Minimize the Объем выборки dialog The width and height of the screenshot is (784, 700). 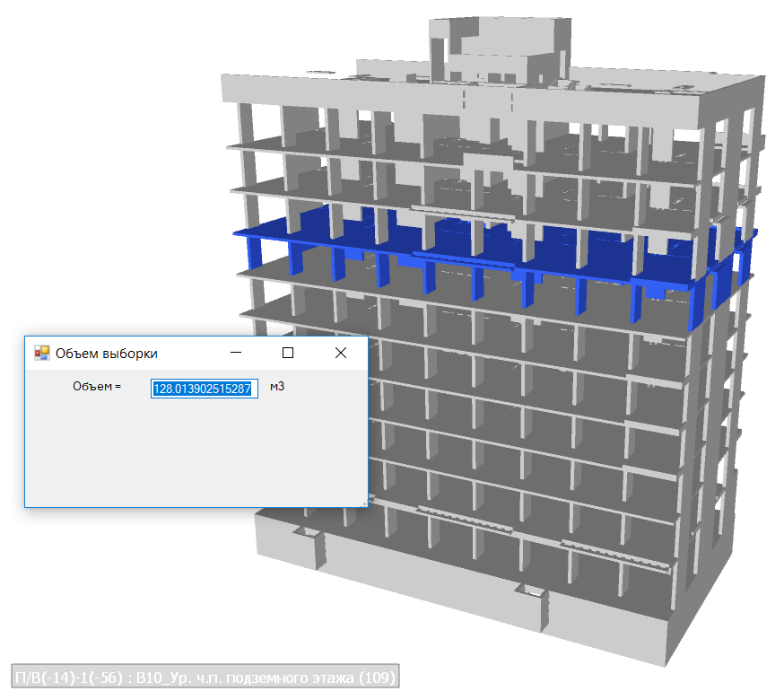coord(236,353)
